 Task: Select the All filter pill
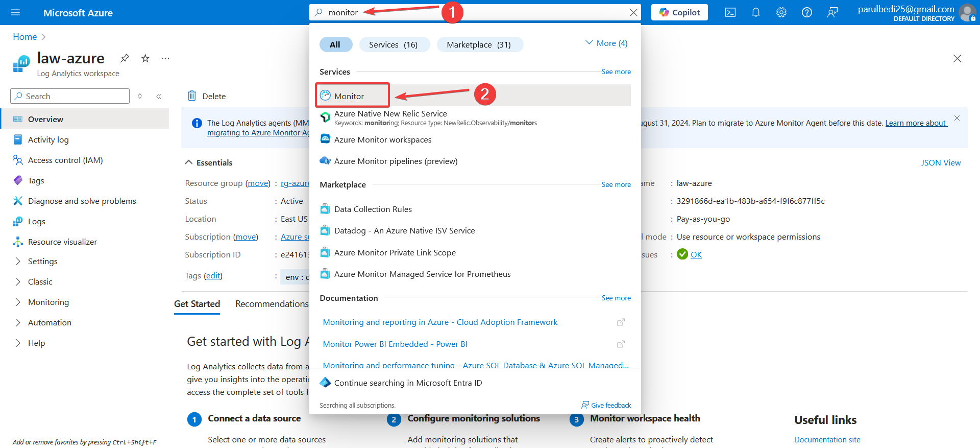[x=335, y=44]
